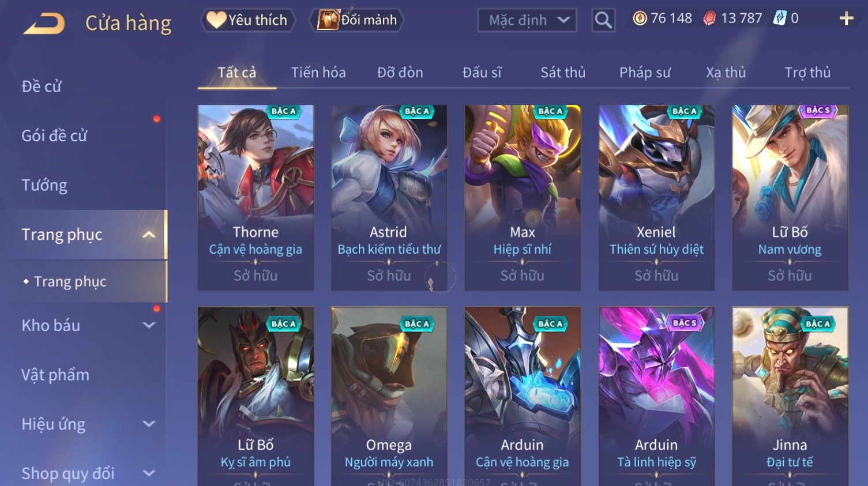868x486 pixels.
Task: Tap the gold coin balance icon
Action: pos(640,18)
